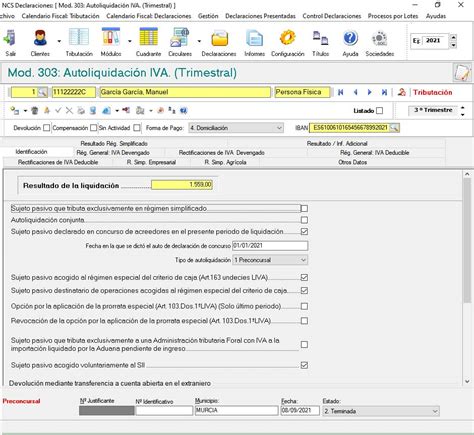Enable the Devolución checkbox
This screenshot has height=435, width=474.
point(47,128)
